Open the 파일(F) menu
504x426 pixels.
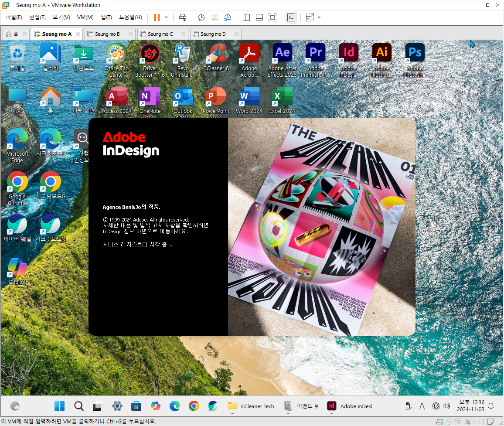point(14,17)
